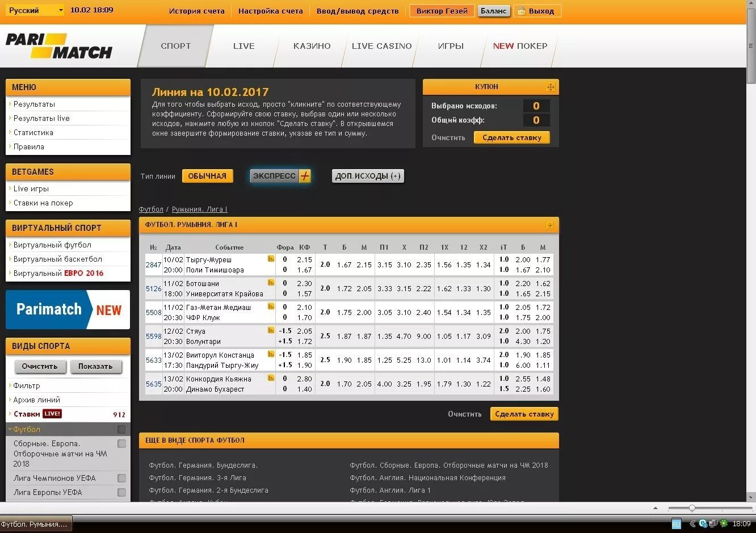756x533 pixels.
Task: Open the Виктор Гезей account button
Action: (x=442, y=11)
